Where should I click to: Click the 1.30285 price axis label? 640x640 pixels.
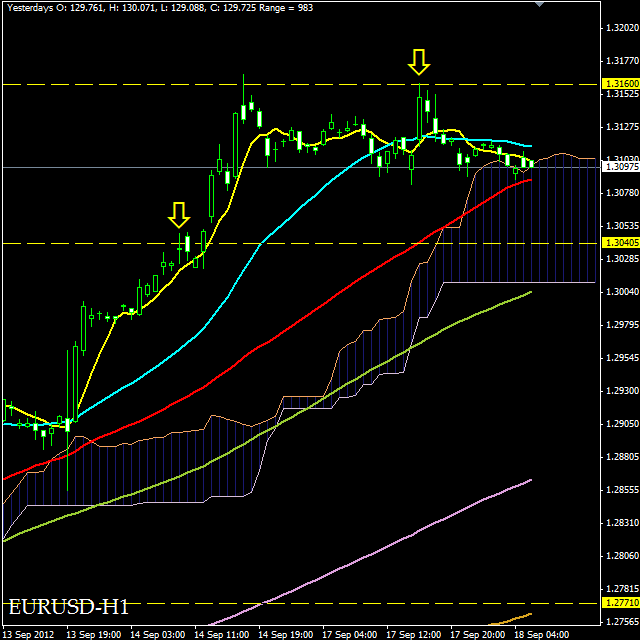tap(622, 258)
